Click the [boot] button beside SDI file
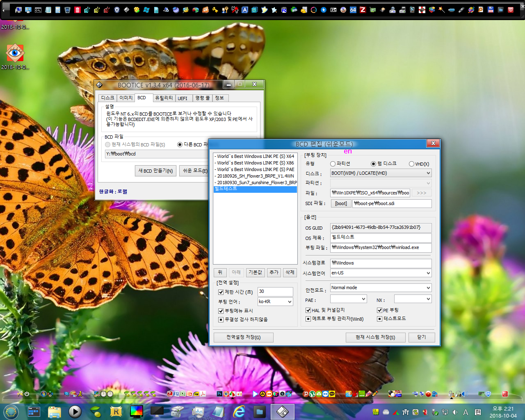Image resolution: width=525 pixels, height=420 pixels. click(341, 203)
